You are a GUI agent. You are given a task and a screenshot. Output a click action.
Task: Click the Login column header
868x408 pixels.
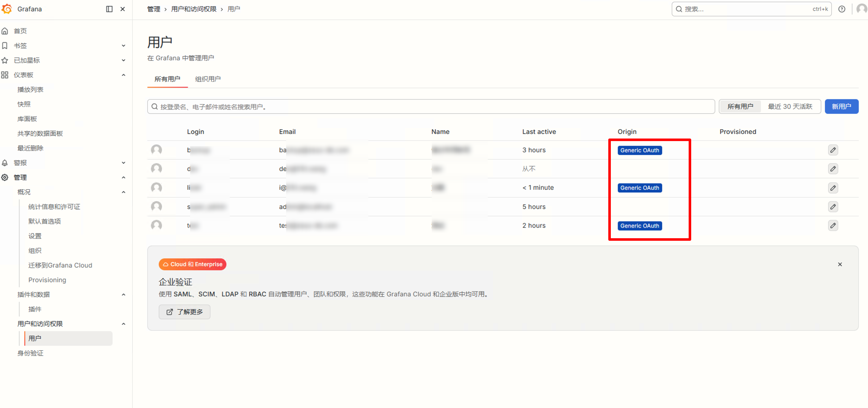pos(195,132)
